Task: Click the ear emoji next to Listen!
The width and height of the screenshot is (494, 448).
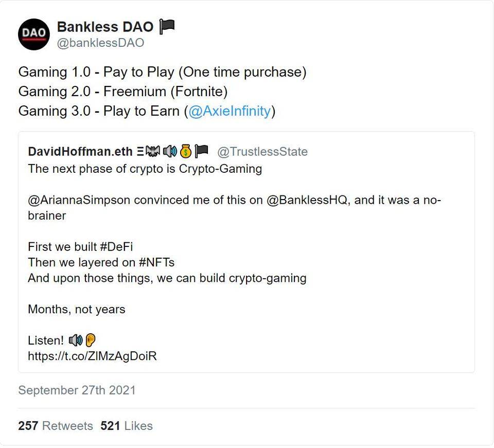Action: [91, 341]
